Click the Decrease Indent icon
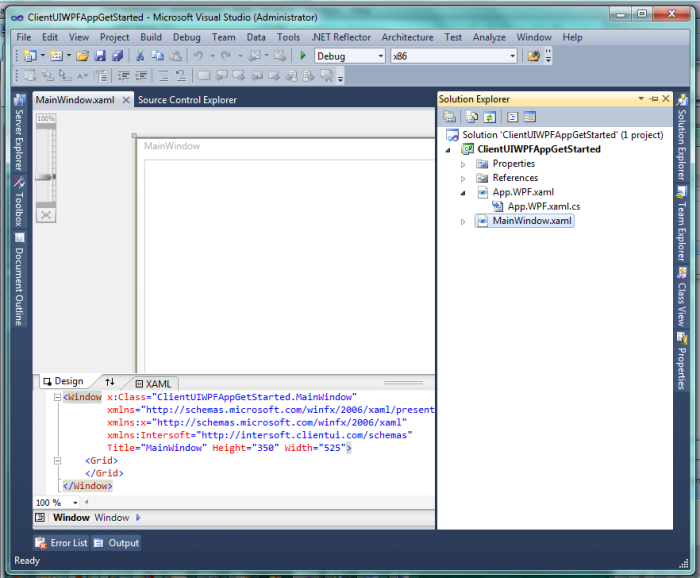 [x=123, y=76]
